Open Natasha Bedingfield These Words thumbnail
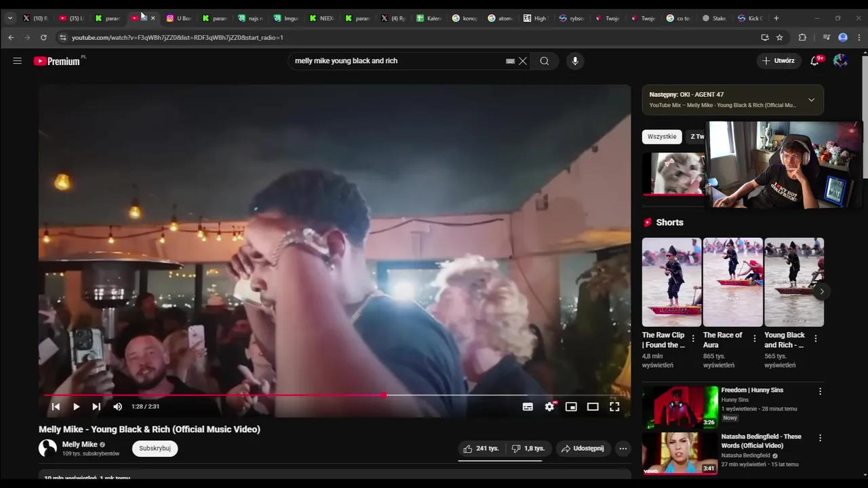The height and width of the screenshot is (488, 868). [680, 453]
